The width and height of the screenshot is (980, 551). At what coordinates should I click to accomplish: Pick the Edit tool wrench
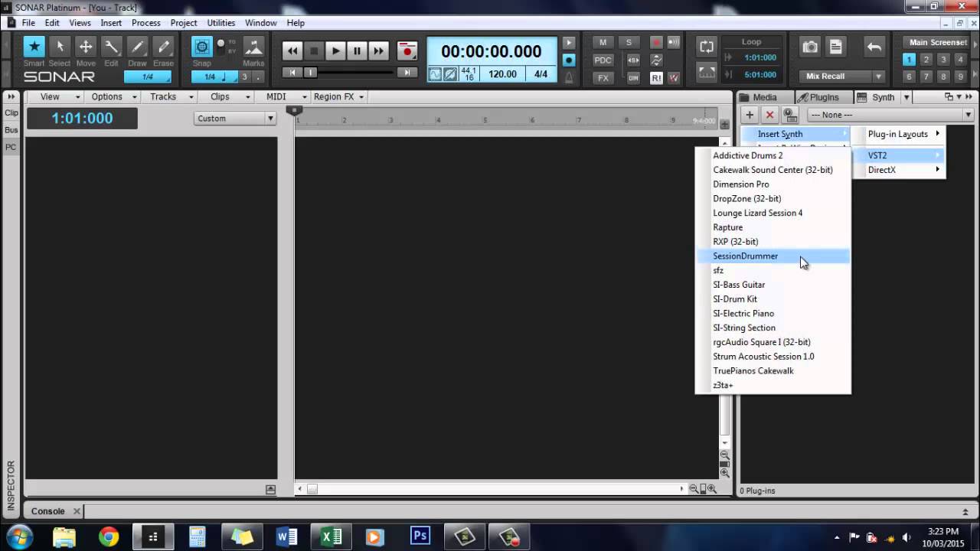(111, 47)
